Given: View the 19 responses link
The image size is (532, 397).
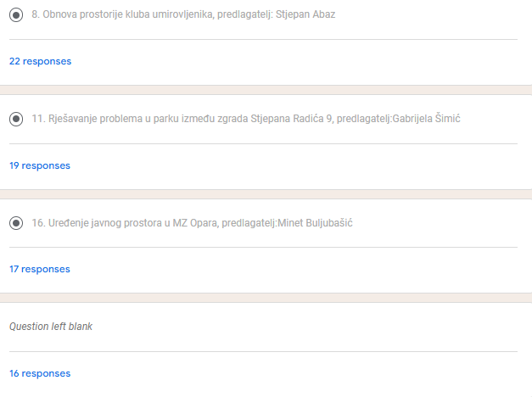Looking at the screenshot, I should pyautogui.click(x=40, y=165).
